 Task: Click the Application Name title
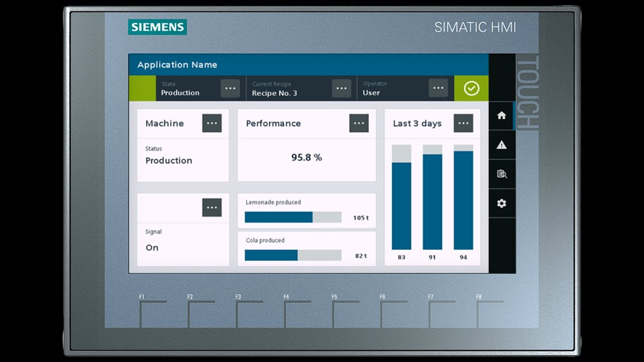[177, 65]
